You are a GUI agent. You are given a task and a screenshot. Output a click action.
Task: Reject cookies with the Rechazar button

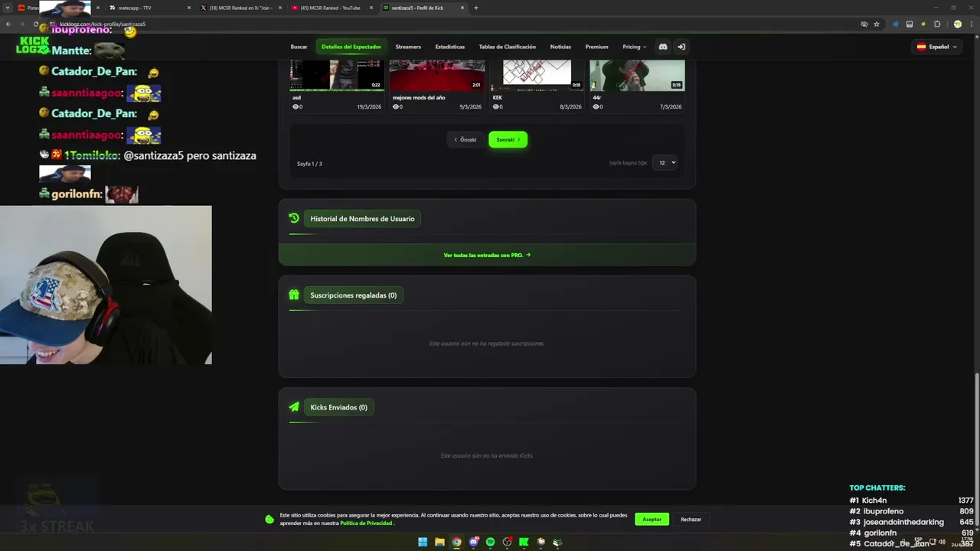tap(691, 519)
